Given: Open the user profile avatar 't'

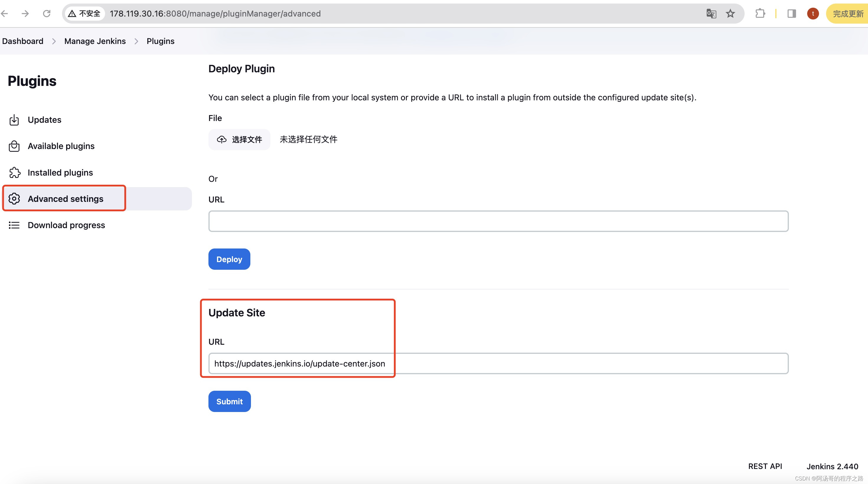Looking at the screenshot, I should coord(813,14).
